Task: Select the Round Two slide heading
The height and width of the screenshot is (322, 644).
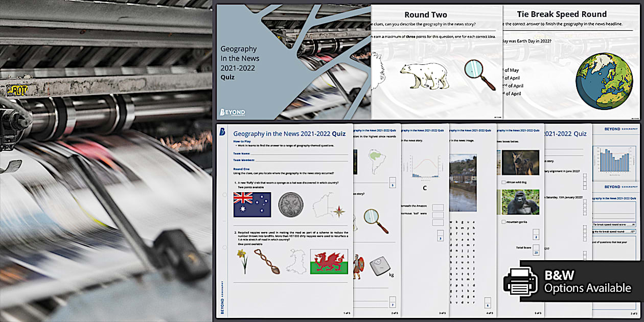Action: [x=425, y=15]
